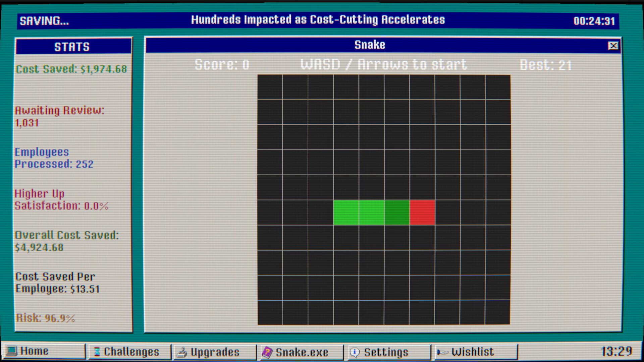Click the STATS panel header

[x=72, y=47]
